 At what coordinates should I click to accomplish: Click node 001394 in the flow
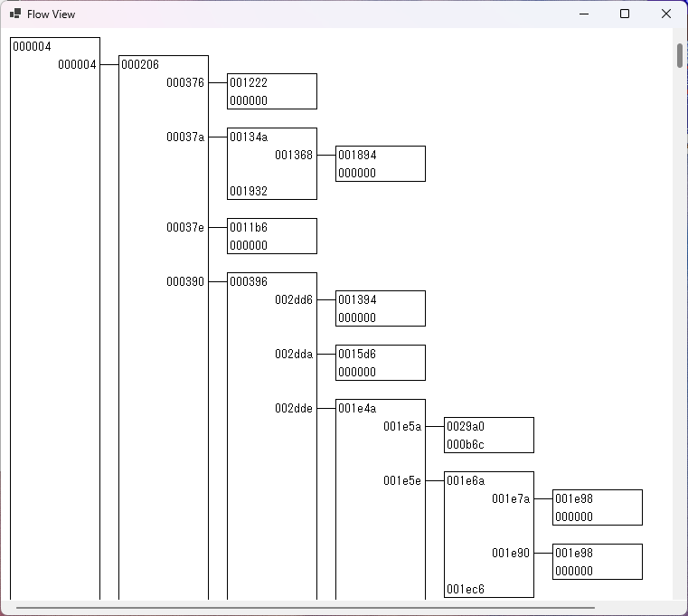(x=380, y=308)
